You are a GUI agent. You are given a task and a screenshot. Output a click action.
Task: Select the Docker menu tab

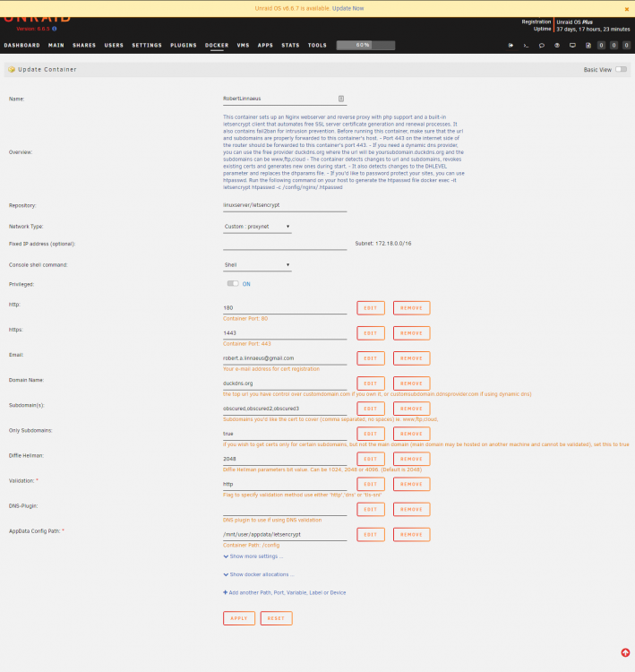pos(217,45)
